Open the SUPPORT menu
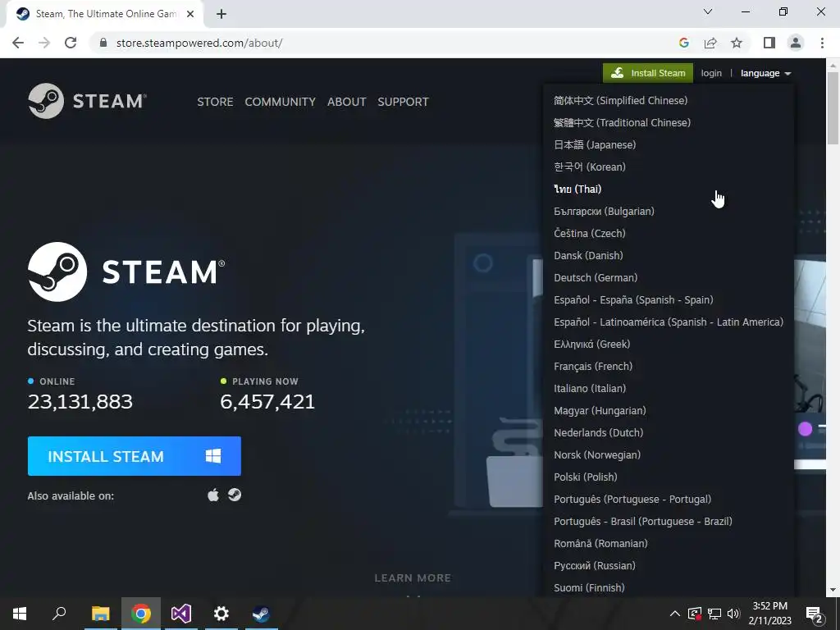 point(403,102)
